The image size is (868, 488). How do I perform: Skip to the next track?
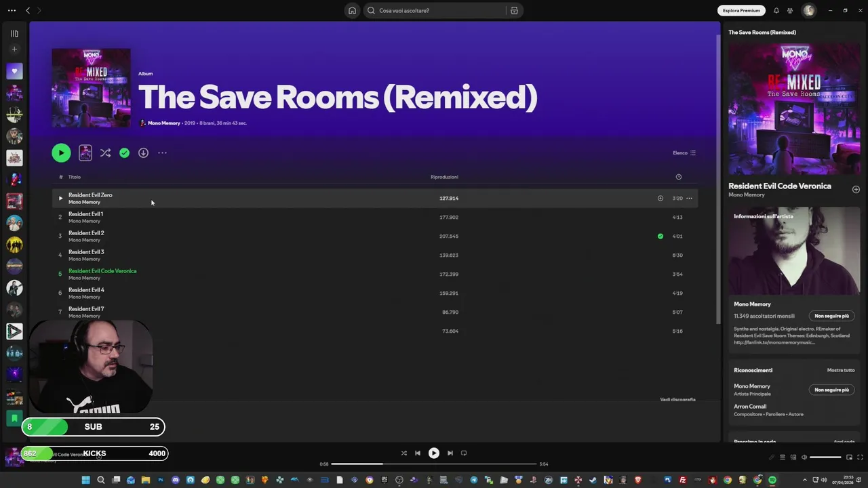click(450, 453)
